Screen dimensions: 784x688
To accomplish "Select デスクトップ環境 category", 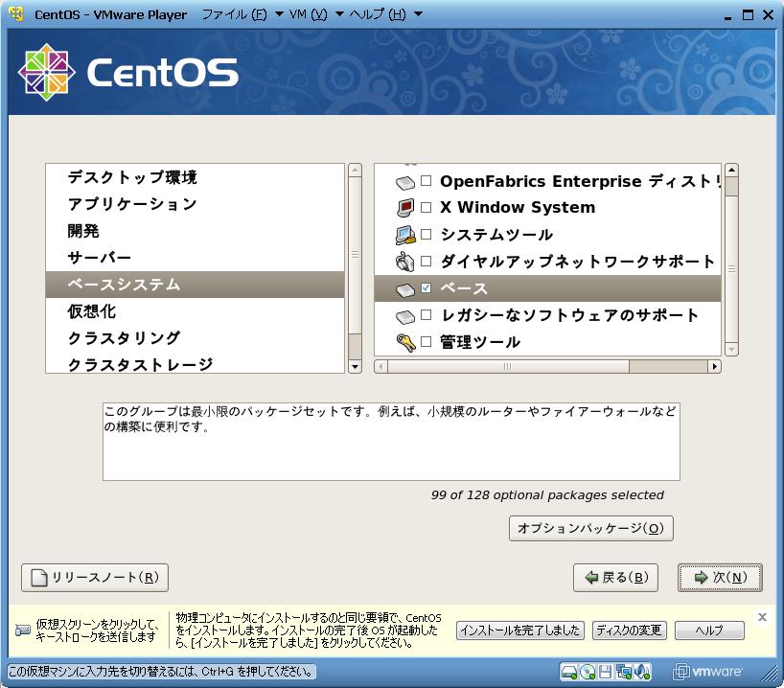I will coord(132,177).
